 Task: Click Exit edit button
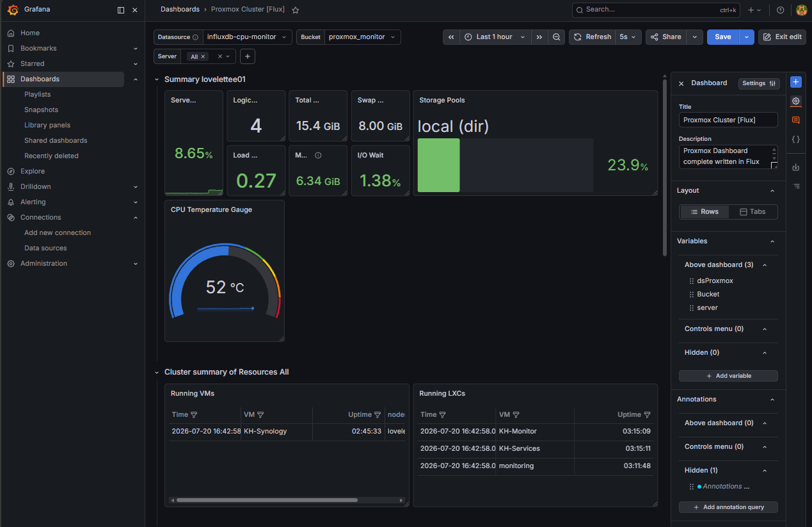coord(782,37)
